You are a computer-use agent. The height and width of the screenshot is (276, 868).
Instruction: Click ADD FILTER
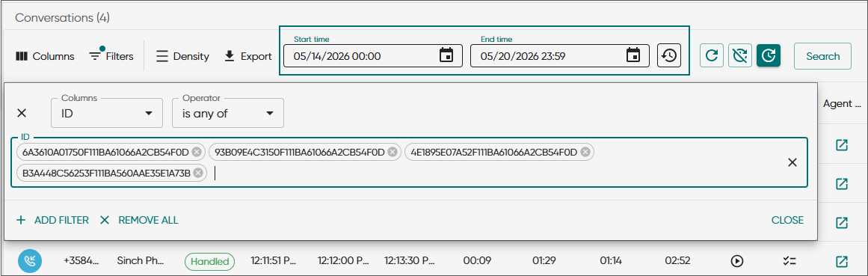[x=52, y=220]
